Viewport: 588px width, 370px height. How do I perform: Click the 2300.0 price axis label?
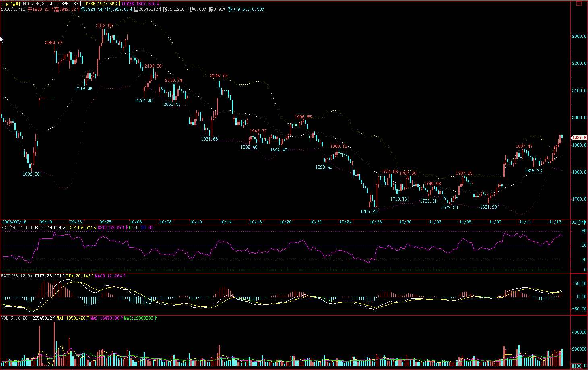click(x=579, y=36)
